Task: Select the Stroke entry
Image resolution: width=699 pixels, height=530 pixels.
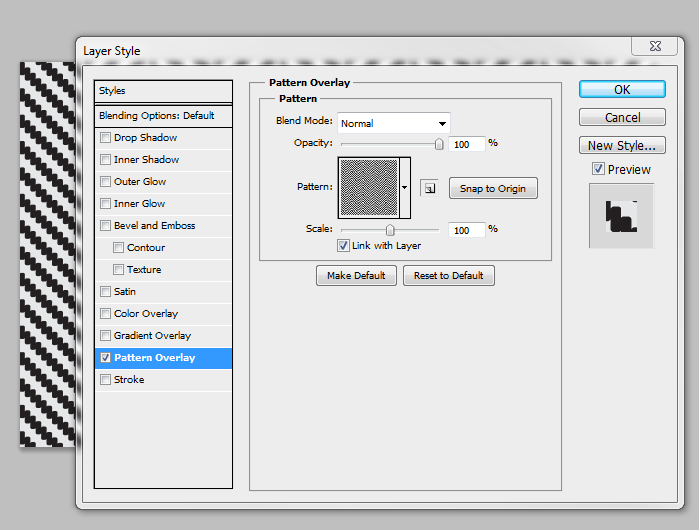Action: tap(129, 380)
